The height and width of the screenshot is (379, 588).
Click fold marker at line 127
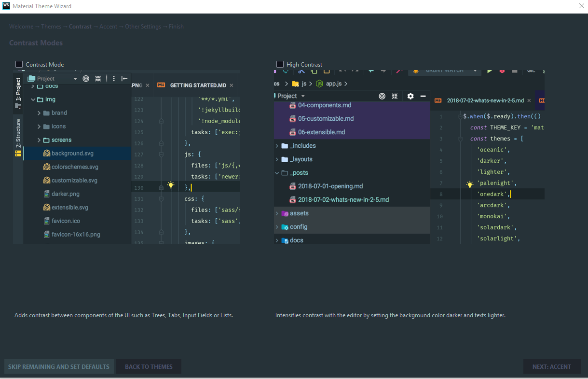coord(161,154)
